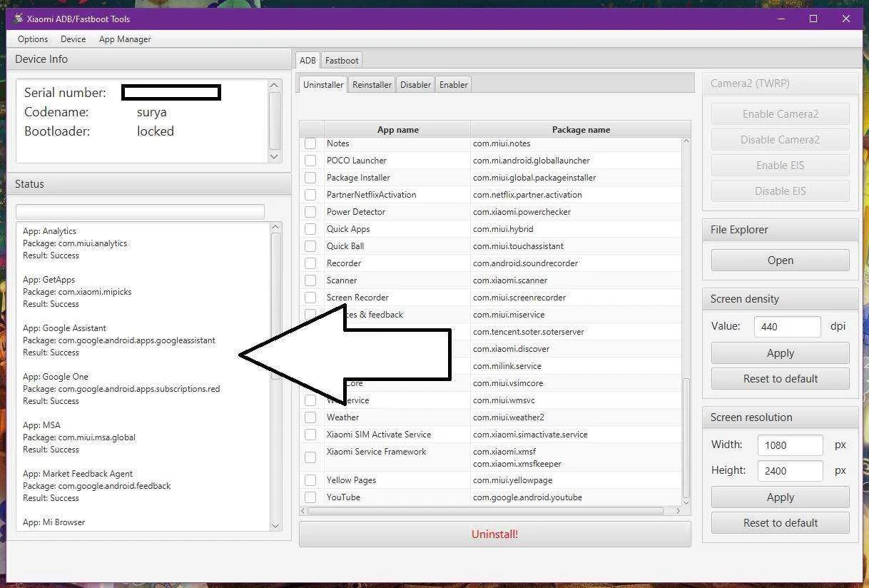
Task: Switch to the Fastboot tab
Action: pyautogui.click(x=342, y=61)
